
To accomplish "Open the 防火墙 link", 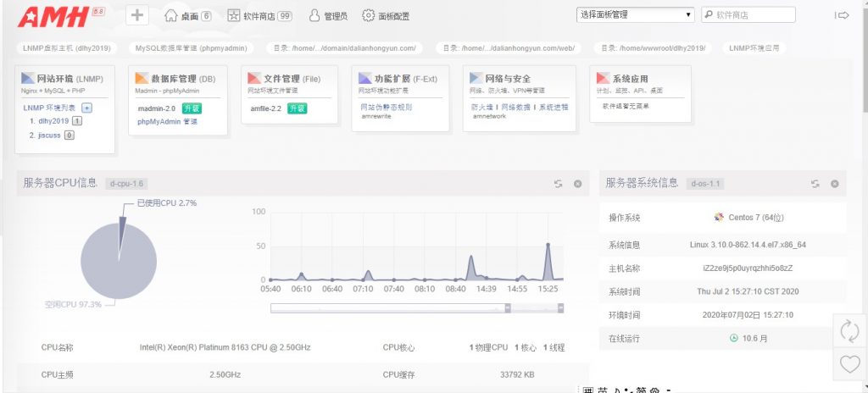I will click(x=481, y=108).
